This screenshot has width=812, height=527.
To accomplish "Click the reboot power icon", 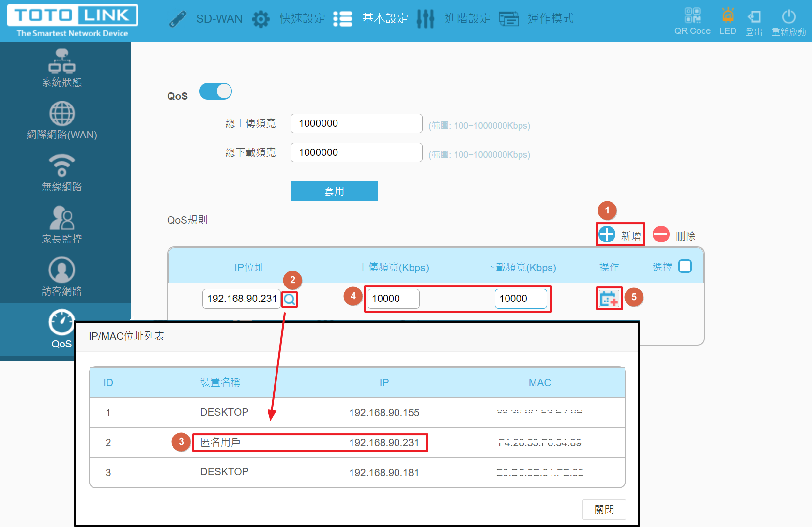I will click(x=789, y=16).
